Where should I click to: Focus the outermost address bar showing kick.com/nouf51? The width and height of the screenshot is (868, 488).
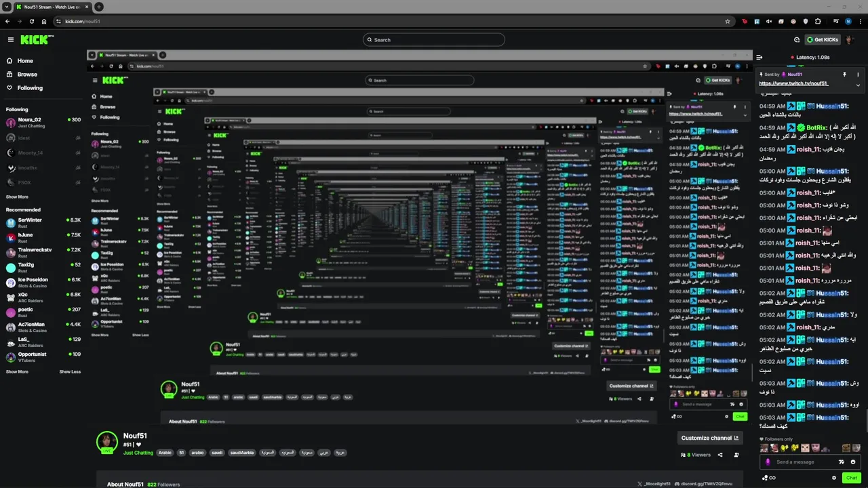393,21
